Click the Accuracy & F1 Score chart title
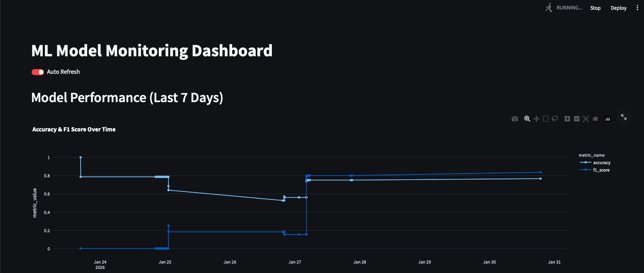This screenshot has height=273, width=644. [74, 129]
